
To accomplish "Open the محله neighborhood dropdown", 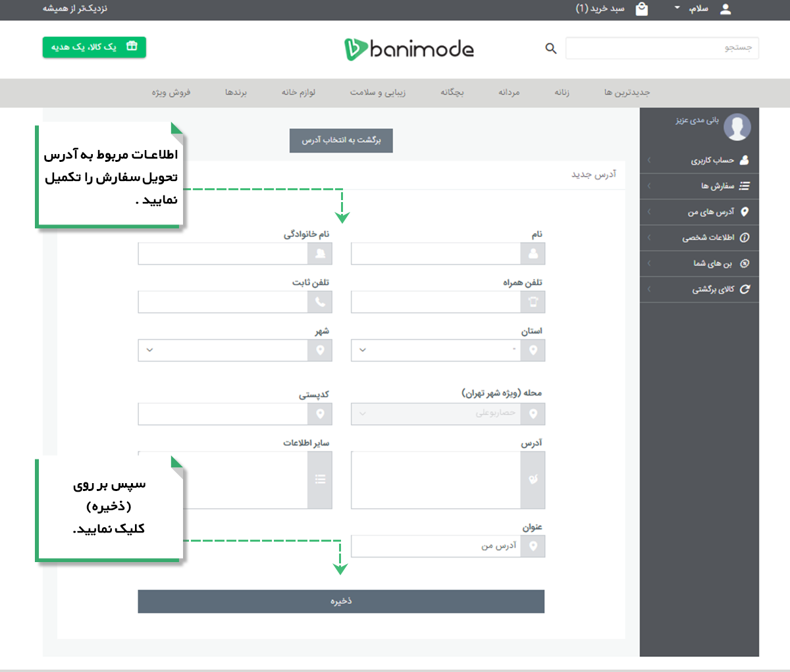I will (436, 413).
